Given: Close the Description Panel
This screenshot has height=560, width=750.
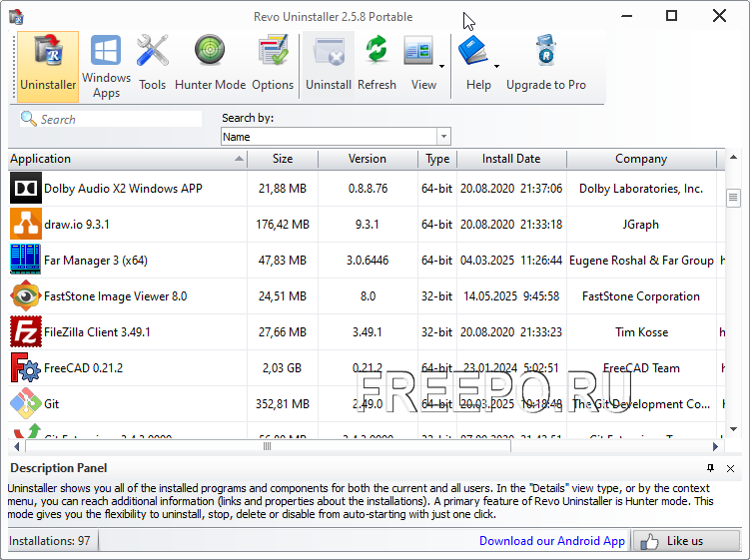Looking at the screenshot, I should click(x=730, y=468).
